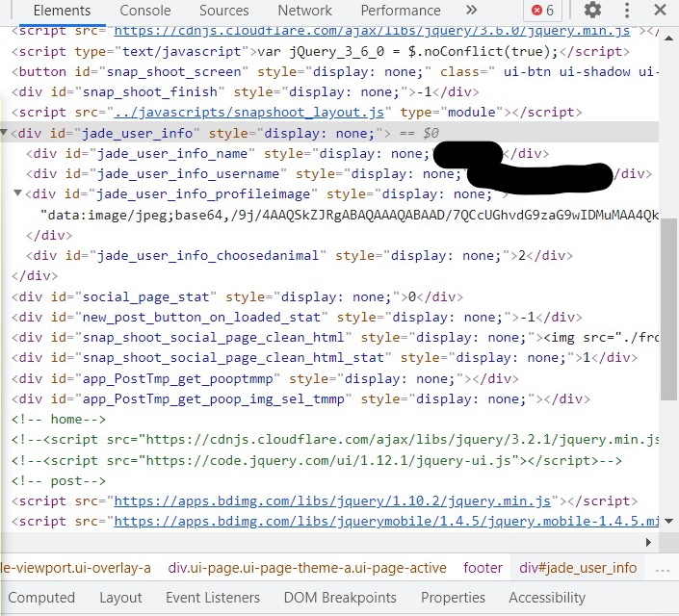Select the snap_shoot_social_page_clean_html_stat div node
679x616 pixels.
[325, 357]
